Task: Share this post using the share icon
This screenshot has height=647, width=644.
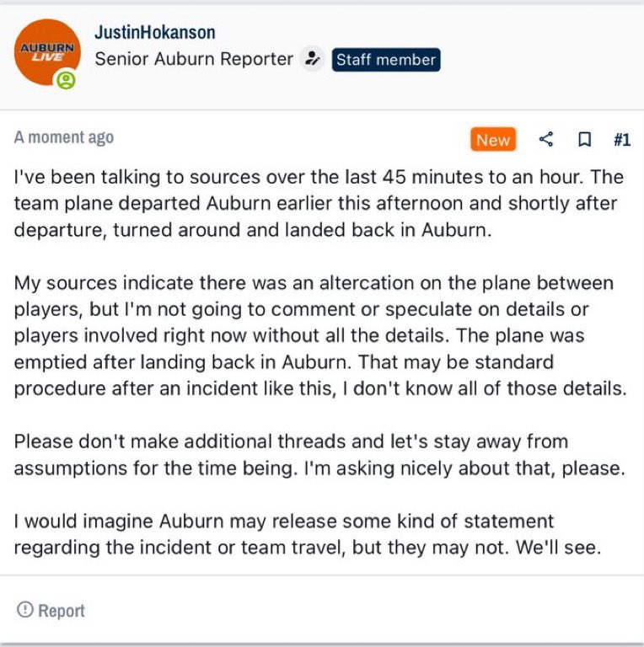Action: point(546,139)
